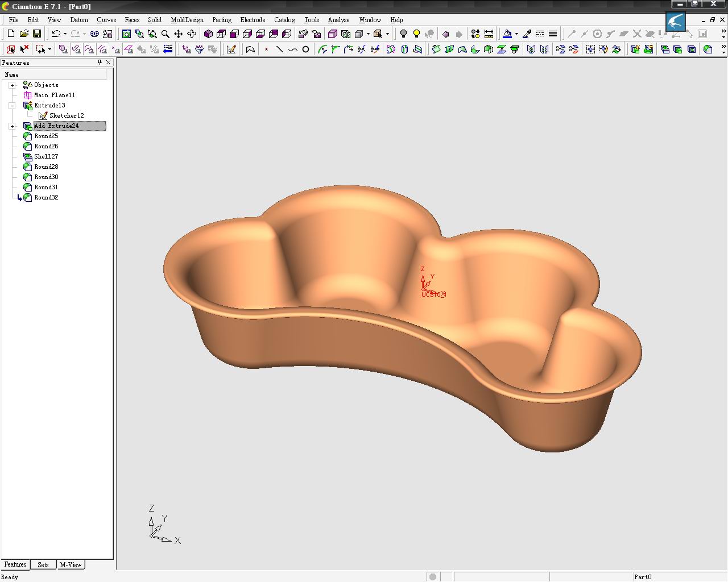Image resolution: width=728 pixels, height=582 pixels.
Task: Click the blue list arrow icon
Action: point(168,49)
